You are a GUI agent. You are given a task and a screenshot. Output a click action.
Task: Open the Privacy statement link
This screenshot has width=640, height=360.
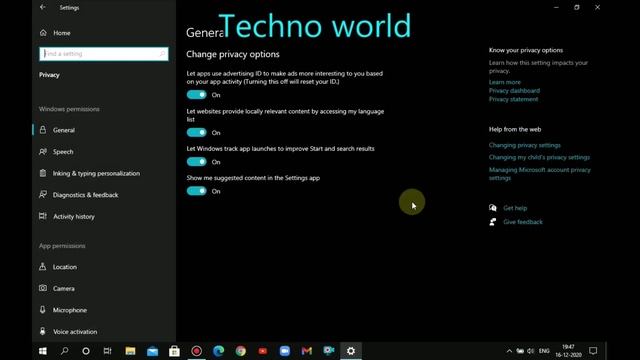(513, 99)
